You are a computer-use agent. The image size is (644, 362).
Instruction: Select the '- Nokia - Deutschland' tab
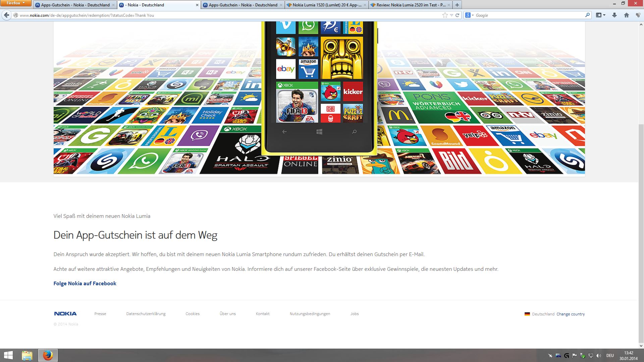pos(159,5)
